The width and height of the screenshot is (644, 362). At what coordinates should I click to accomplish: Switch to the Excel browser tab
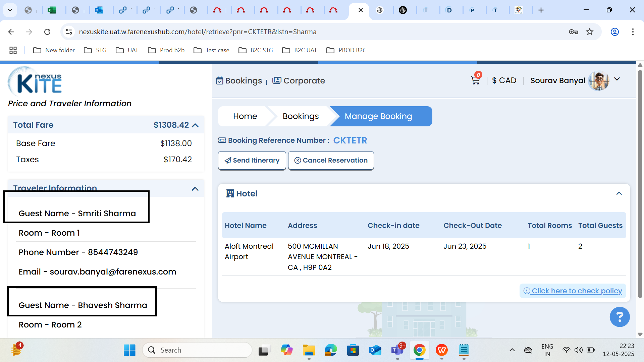[51, 10]
